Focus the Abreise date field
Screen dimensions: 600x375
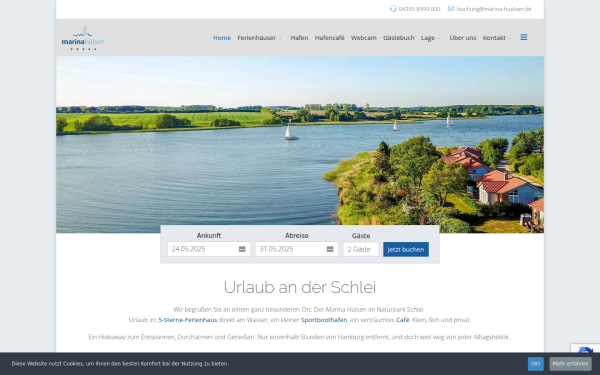pos(297,249)
